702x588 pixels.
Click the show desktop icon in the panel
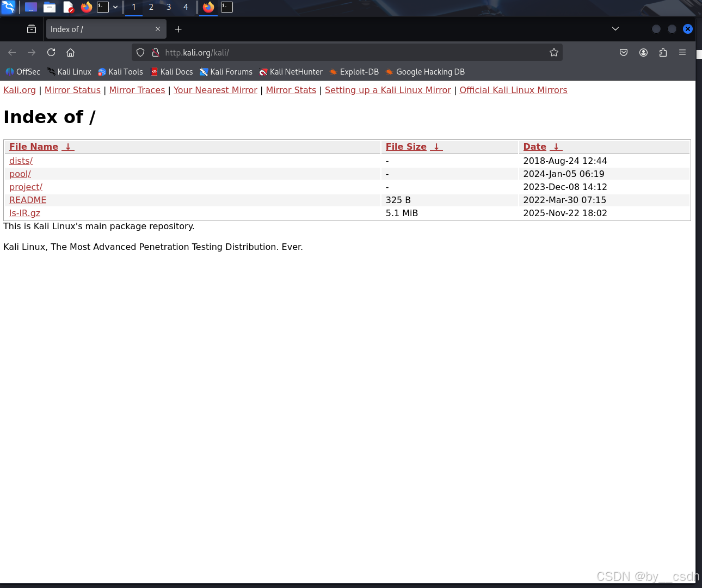(x=31, y=7)
